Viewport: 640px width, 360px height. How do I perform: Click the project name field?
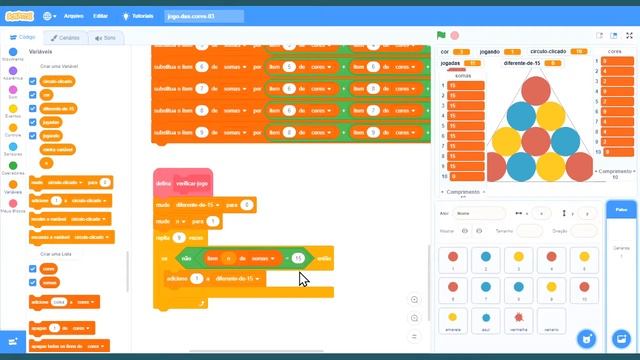pos(204,16)
